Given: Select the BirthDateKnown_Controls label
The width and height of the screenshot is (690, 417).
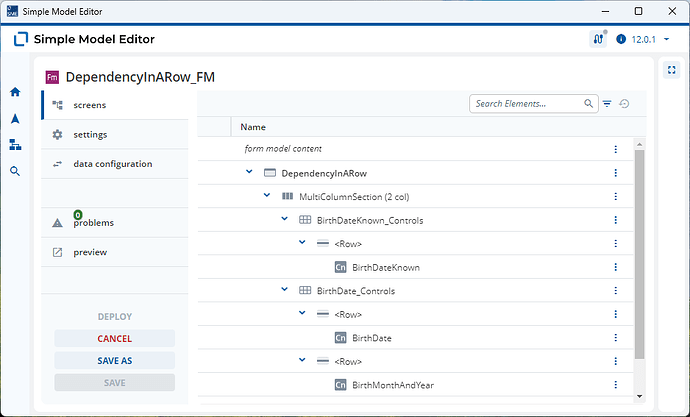Looking at the screenshot, I should [370, 220].
